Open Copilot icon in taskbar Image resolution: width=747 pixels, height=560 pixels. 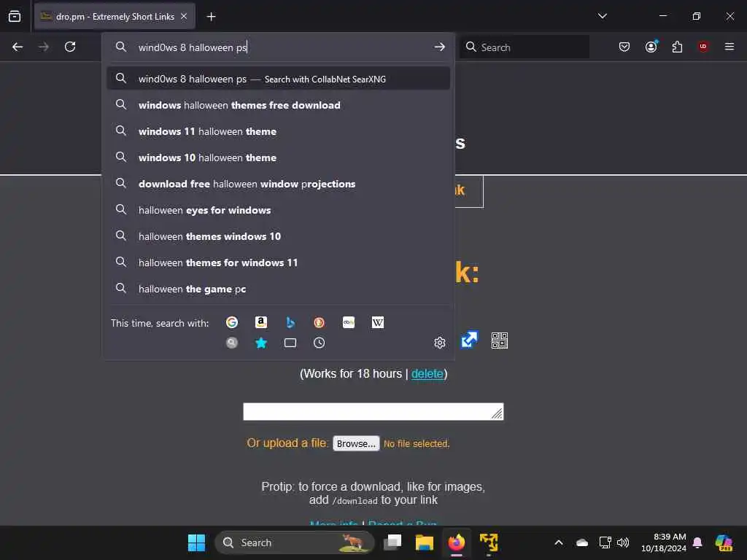724,542
